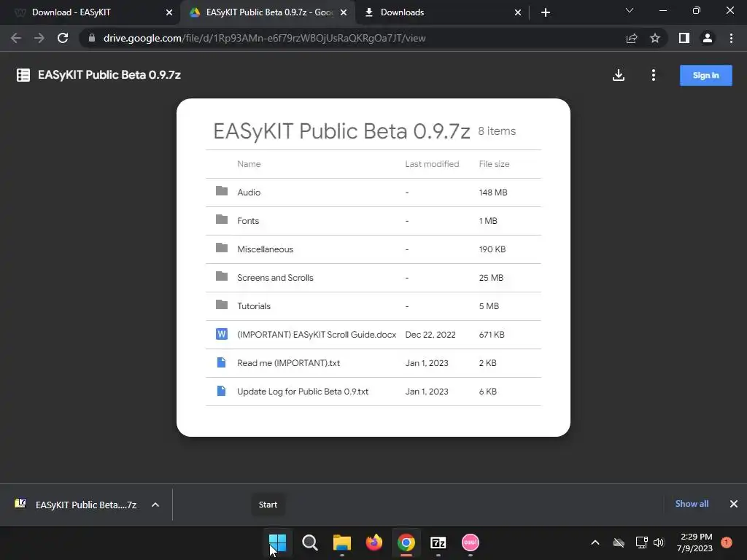
Task: Select the Tutorials row name
Action: tap(254, 306)
